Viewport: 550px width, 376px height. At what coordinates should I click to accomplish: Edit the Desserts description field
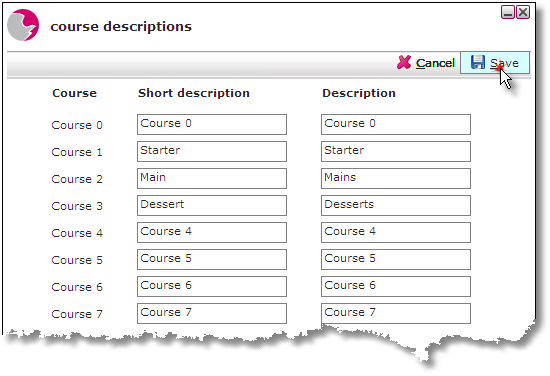[x=396, y=205]
